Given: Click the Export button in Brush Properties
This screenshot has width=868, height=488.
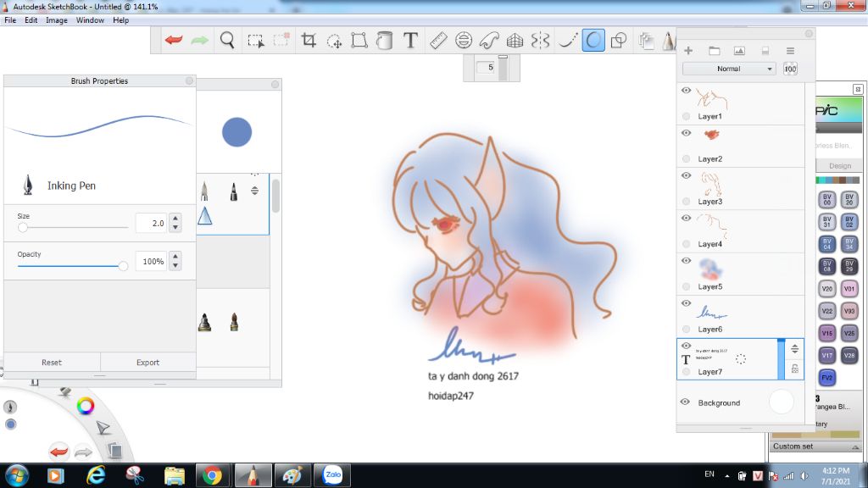Looking at the screenshot, I should pyautogui.click(x=147, y=363).
